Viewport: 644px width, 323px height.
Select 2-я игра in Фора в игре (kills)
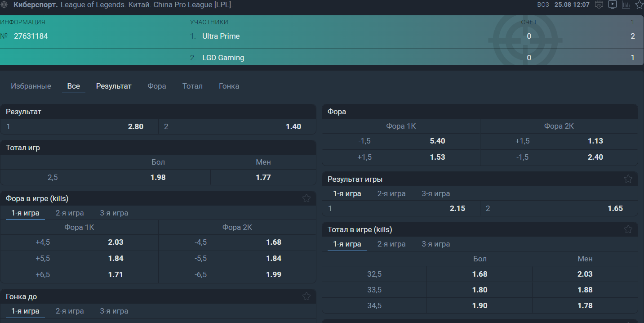(x=70, y=213)
